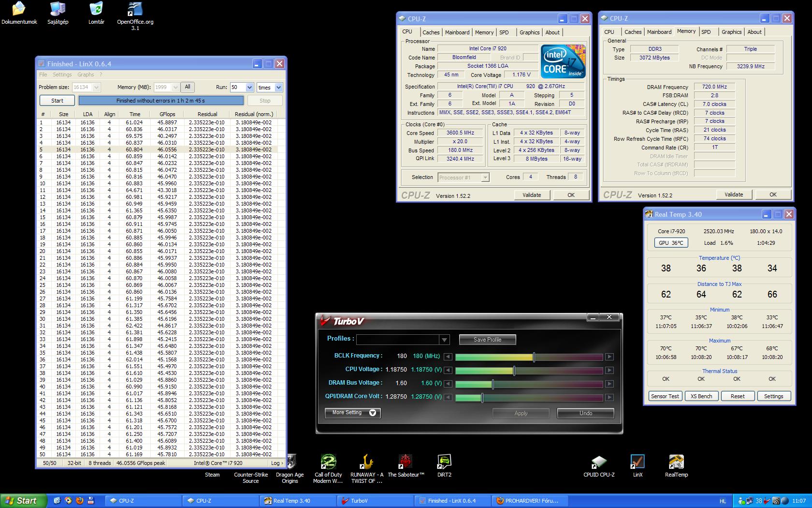Open the Memory (MiB) dropdown in LinX
The height and width of the screenshot is (508, 812).
coord(176,87)
